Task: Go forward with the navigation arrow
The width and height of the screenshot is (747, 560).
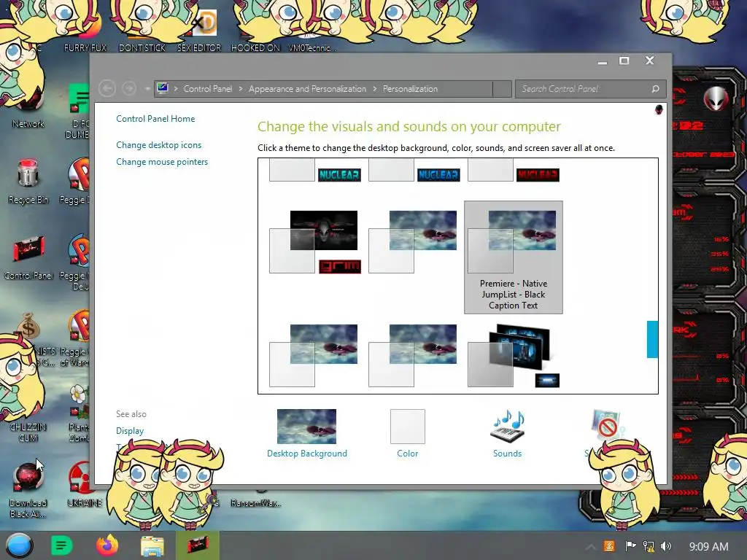Action: 128,88
